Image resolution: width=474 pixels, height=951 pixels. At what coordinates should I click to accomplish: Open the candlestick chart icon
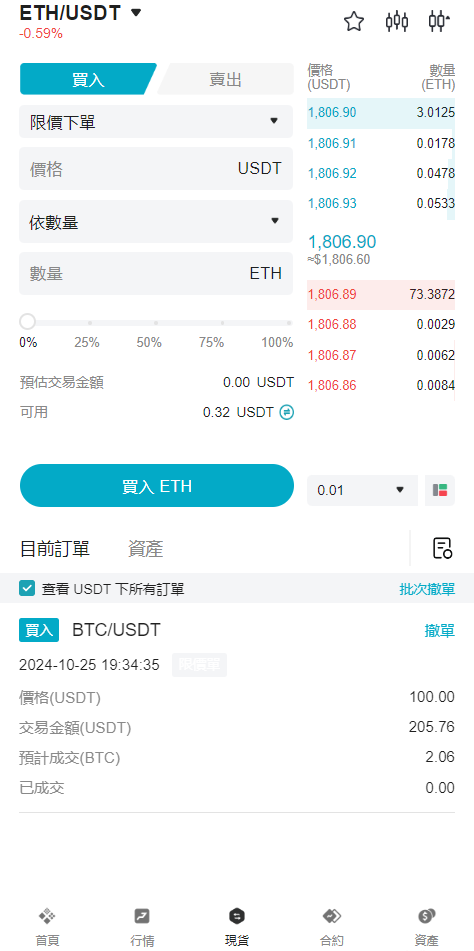[x=396, y=22]
